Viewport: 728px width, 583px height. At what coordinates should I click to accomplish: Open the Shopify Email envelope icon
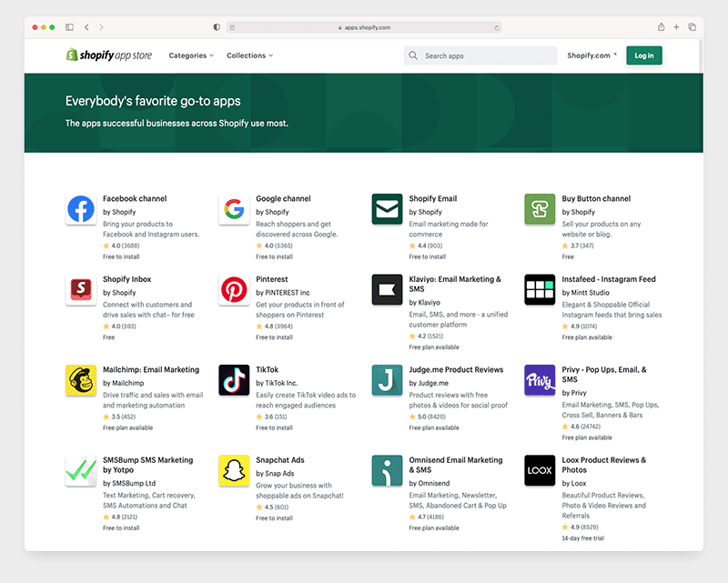(388, 209)
